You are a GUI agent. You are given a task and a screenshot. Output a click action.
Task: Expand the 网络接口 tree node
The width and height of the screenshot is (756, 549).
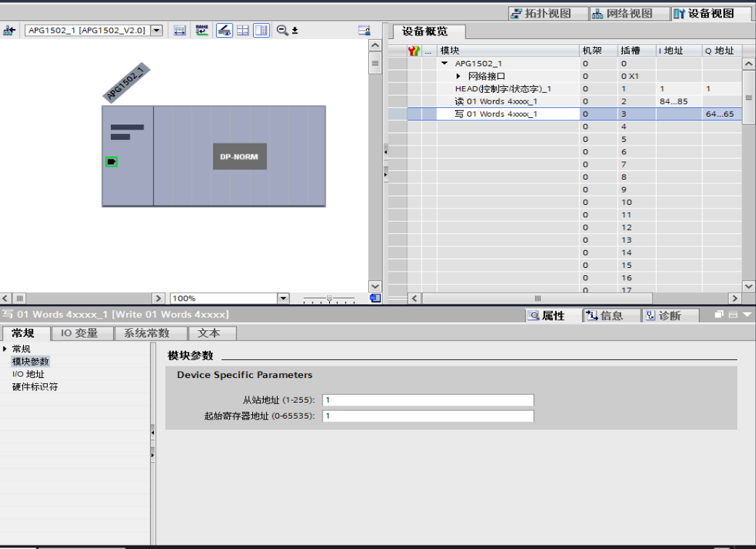tap(458, 76)
